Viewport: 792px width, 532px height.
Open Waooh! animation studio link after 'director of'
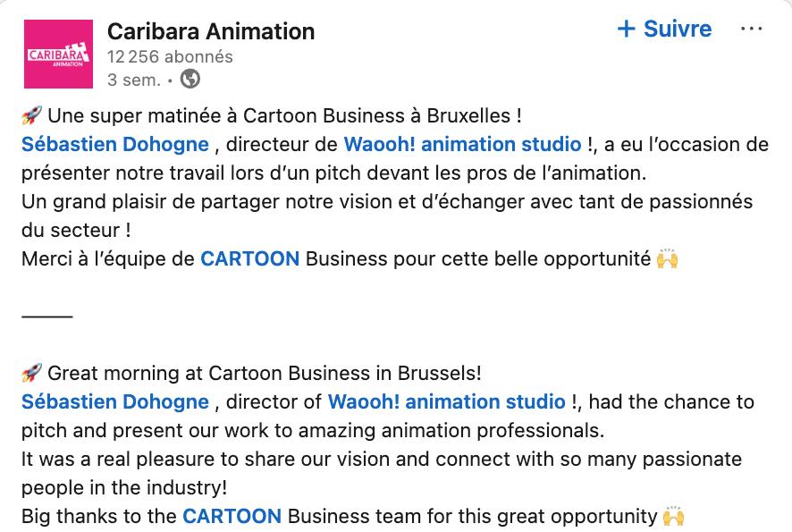click(447, 401)
